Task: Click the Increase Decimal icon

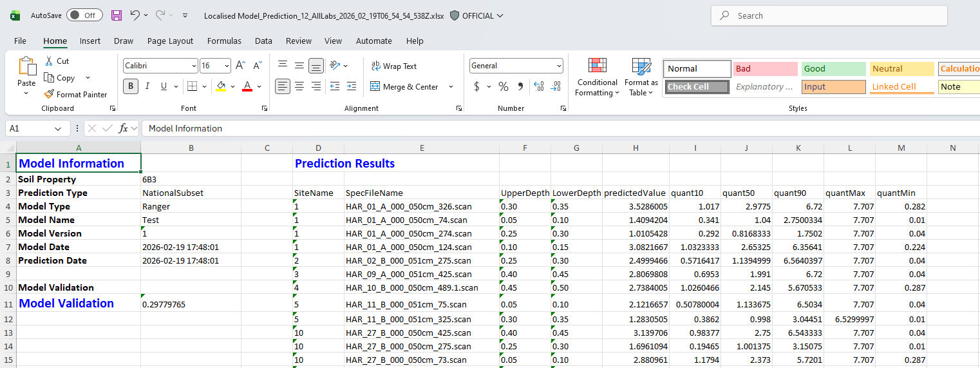Action: click(539, 86)
